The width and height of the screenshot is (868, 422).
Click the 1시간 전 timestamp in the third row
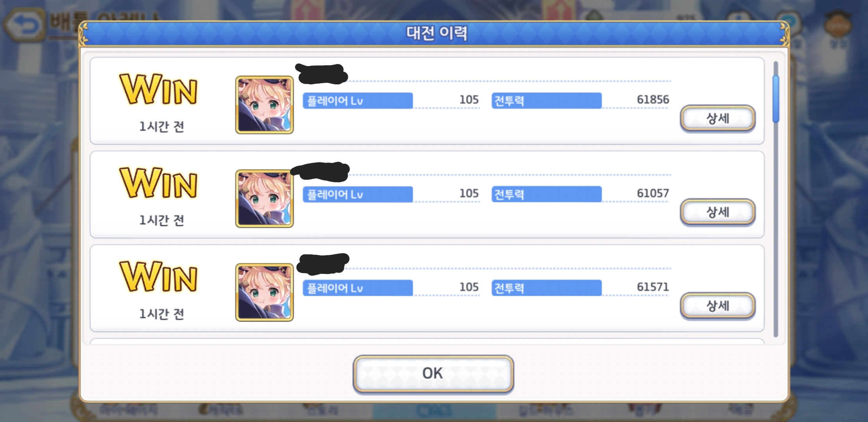coord(161,314)
